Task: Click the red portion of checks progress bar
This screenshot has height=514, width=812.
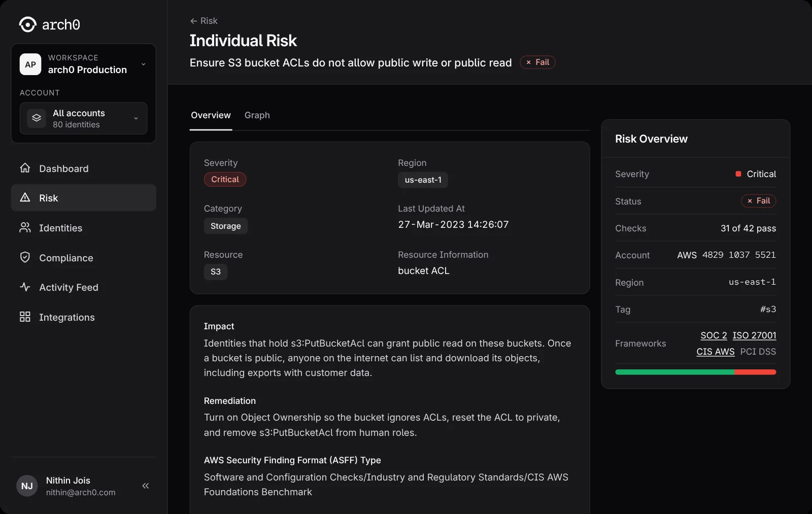Action: coord(755,372)
